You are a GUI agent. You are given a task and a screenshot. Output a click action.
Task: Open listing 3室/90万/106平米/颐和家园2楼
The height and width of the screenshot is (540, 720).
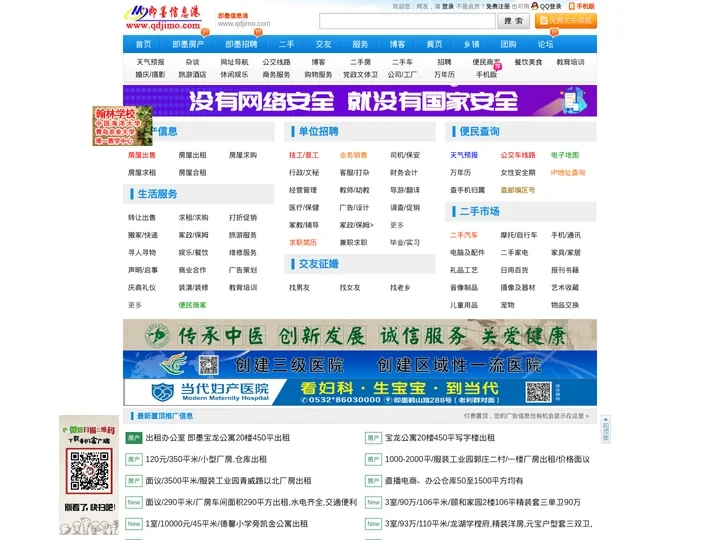click(x=483, y=502)
